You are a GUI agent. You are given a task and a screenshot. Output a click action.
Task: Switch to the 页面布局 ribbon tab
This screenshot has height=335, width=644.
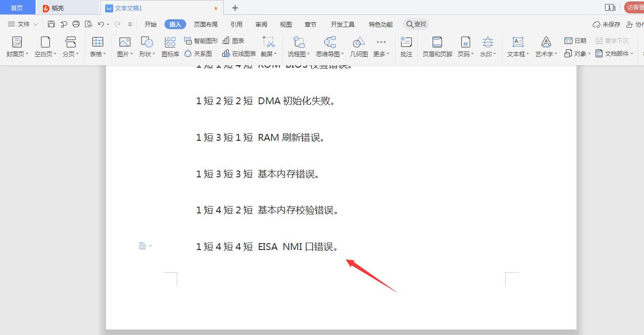pos(206,24)
